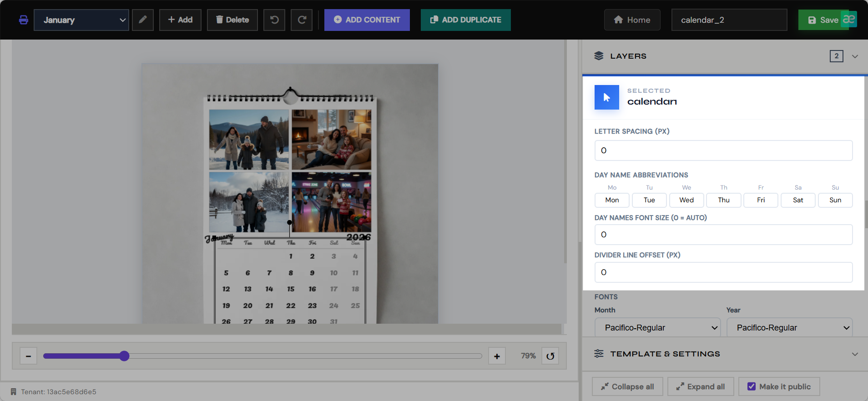Select the snowy couple walking photo

(249, 140)
